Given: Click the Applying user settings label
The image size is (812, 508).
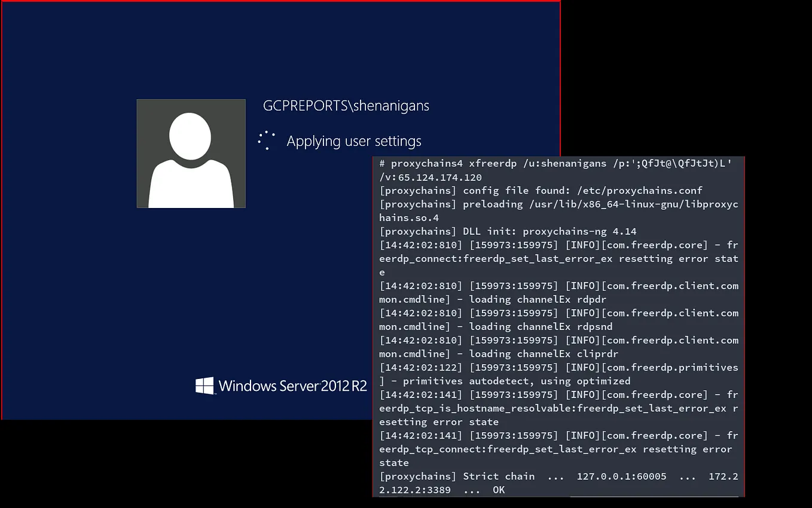Looking at the screenshot, I should point(354,141).
